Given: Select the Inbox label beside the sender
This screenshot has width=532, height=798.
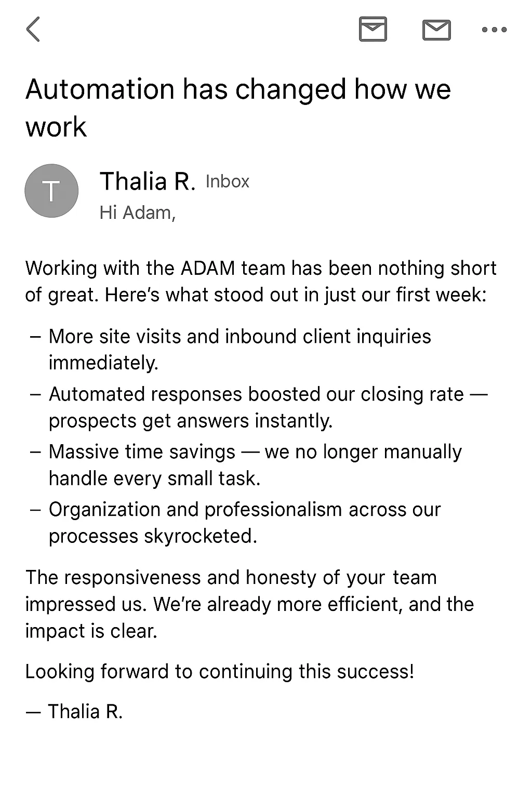Looking at the screenshot, I should [x=228, y=182].
